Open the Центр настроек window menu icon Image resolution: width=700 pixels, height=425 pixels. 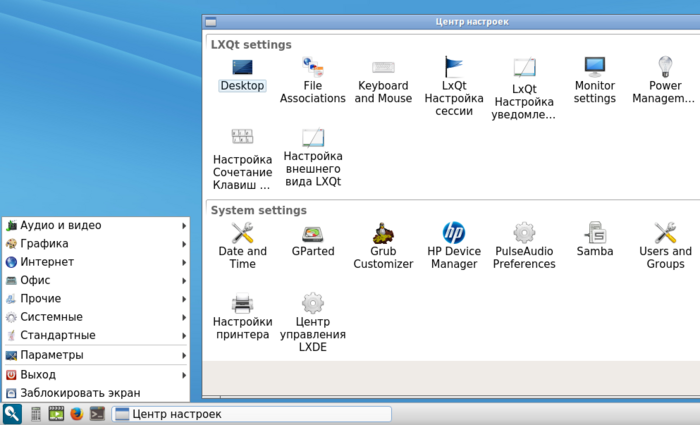pos(211,22)
